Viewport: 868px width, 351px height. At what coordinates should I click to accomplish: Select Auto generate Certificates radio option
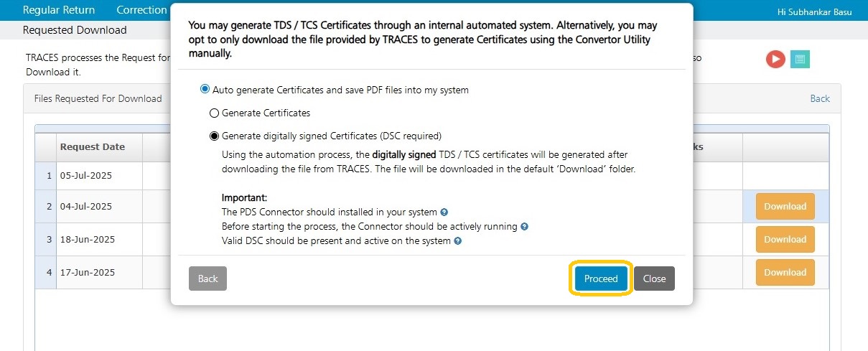(205, 90)
